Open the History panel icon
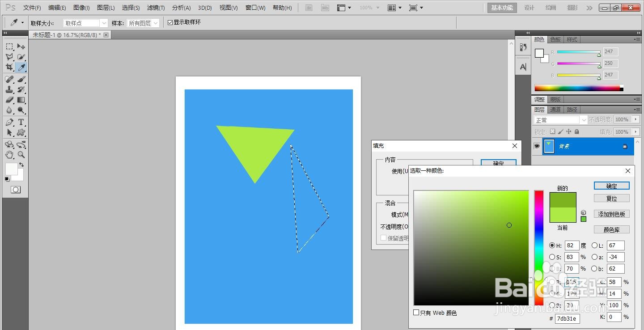The image size is (644, 330). [523, 47]
